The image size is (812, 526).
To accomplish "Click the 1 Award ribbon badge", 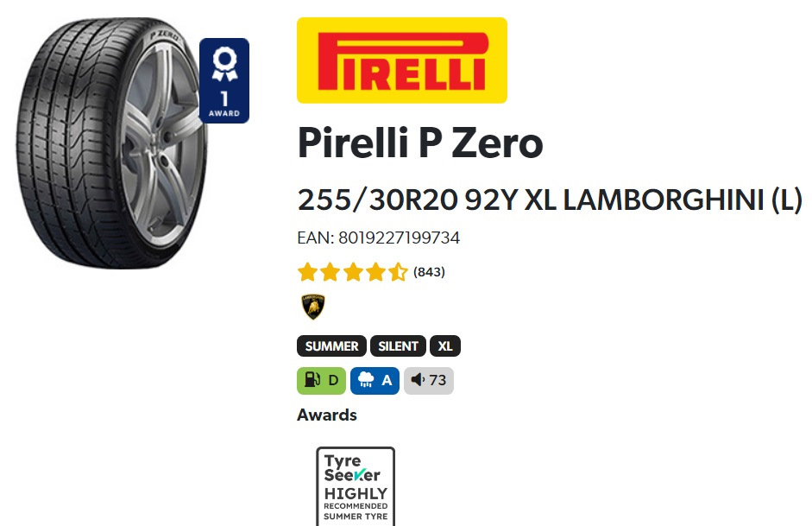I will click(x=224, y=81).
